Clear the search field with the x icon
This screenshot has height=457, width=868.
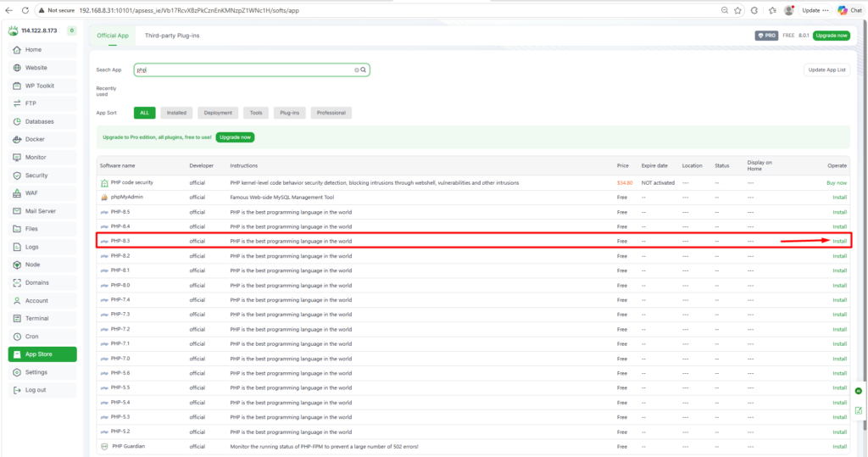point(356,70)
